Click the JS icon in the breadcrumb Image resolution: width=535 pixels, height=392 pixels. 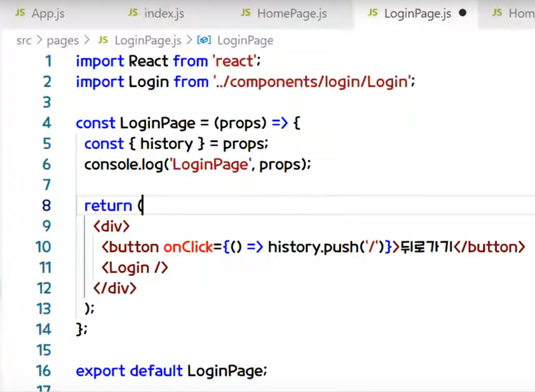(103, 40)
